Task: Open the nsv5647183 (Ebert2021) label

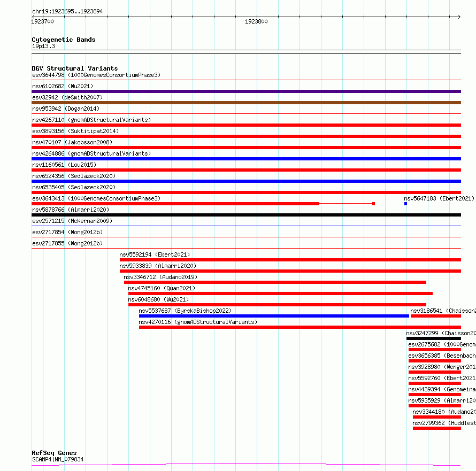Action: click(x=439, y=198)
